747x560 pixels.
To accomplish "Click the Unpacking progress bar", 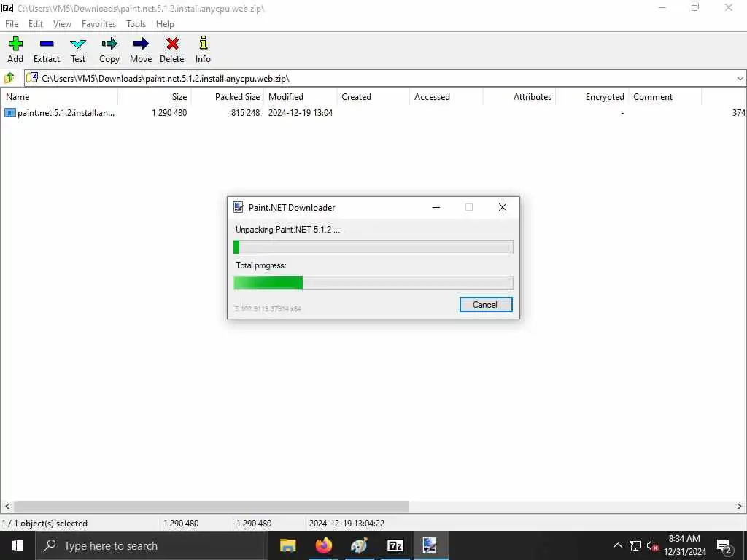I will [373, 247].
